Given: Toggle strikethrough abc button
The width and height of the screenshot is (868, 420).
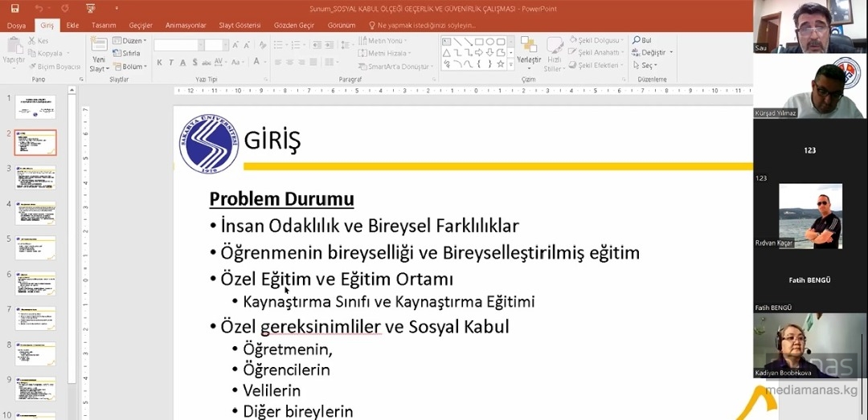Looking at the screenshot, I should 207,63.
